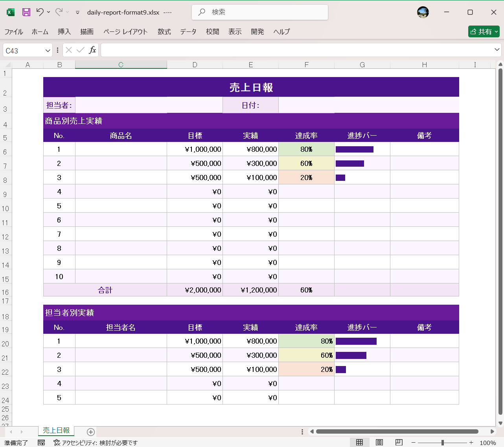Click the 担当者別実績 section header

(x=251, y=313)
